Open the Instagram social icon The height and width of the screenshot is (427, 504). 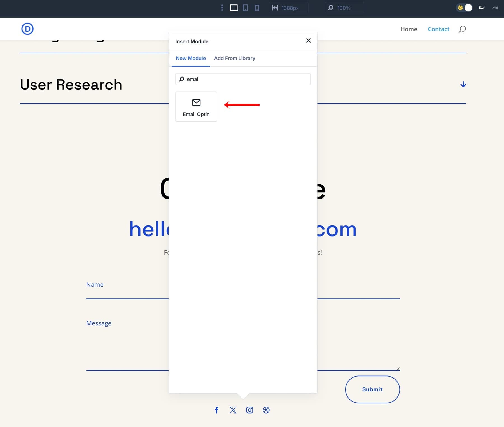coord(249,410)
